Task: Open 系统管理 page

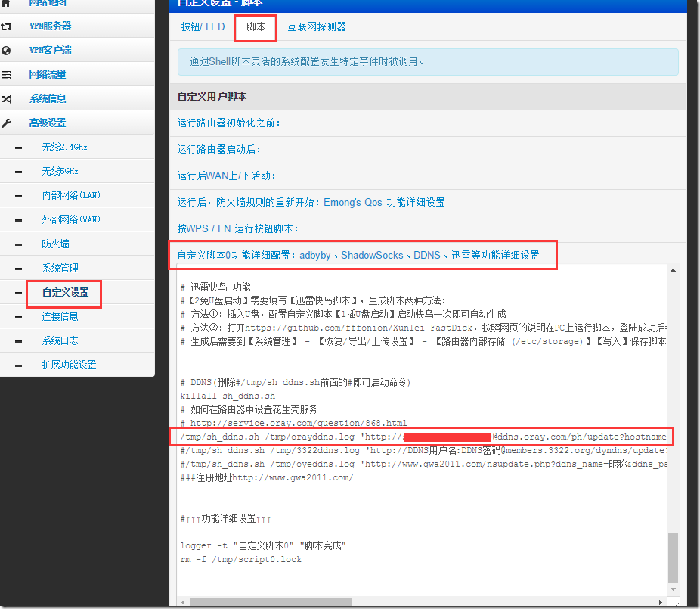Action: coord(60,268)
